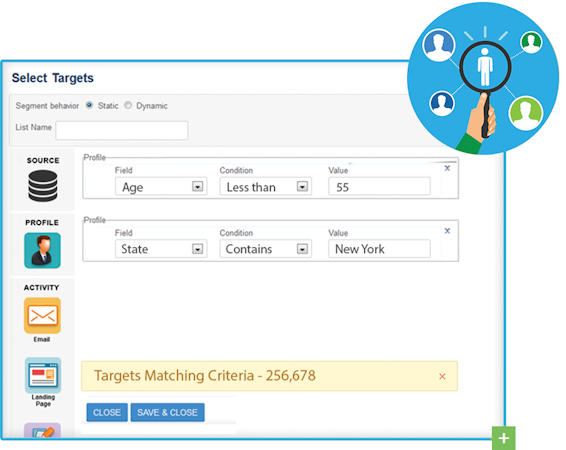
Task: Click the value field containing New York
Action: [x=379, y=249]
